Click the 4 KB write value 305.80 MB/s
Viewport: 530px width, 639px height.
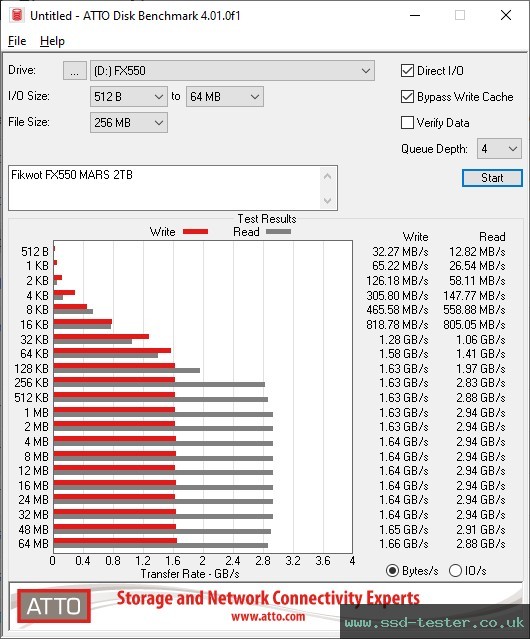click(397, 295)
